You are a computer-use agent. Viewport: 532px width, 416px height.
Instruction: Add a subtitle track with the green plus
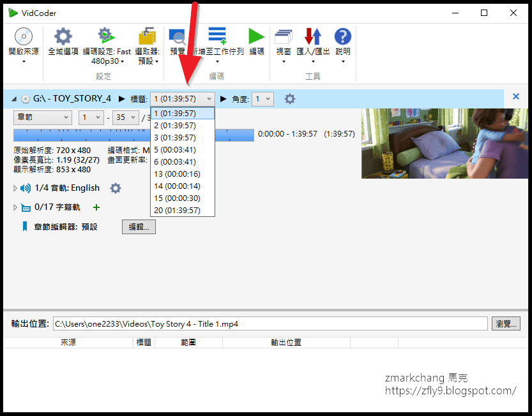tap(96, 207)
